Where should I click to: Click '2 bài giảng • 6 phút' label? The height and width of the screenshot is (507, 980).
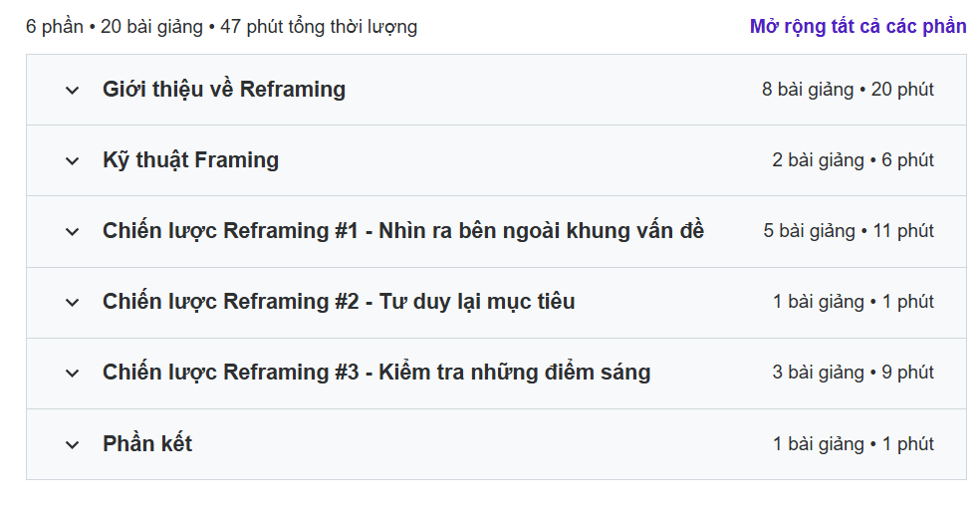coord(853,160)
